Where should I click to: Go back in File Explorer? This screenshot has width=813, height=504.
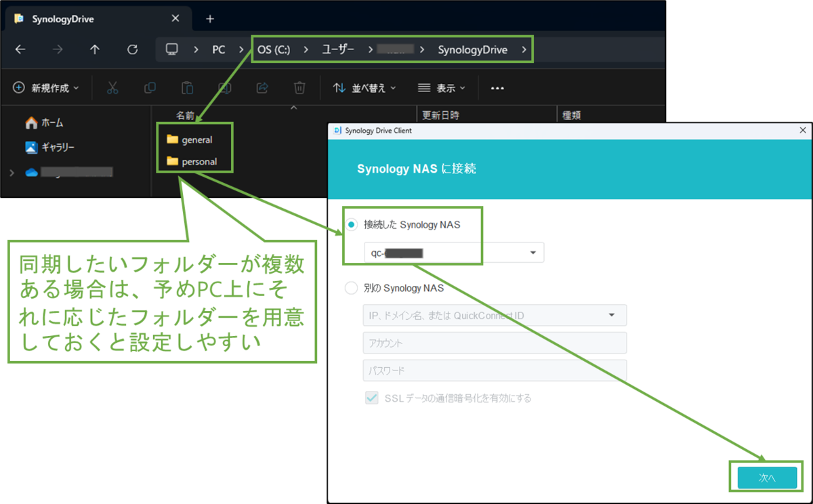[20, 49]
